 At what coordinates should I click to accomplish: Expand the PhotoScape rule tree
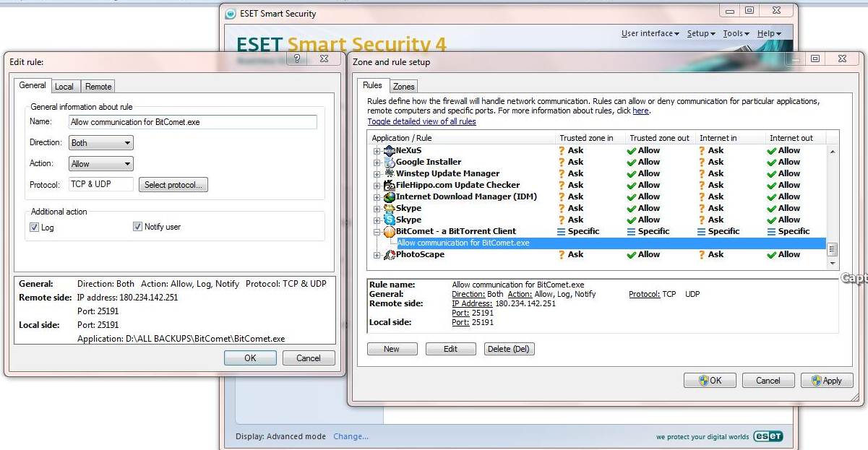tap(377, 255)
